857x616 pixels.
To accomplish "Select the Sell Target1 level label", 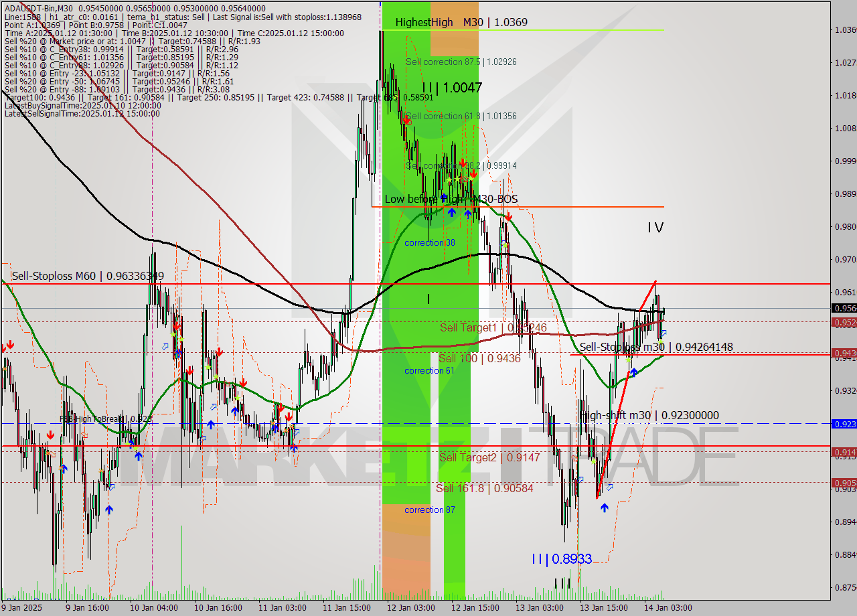I will tap(493, 327).
